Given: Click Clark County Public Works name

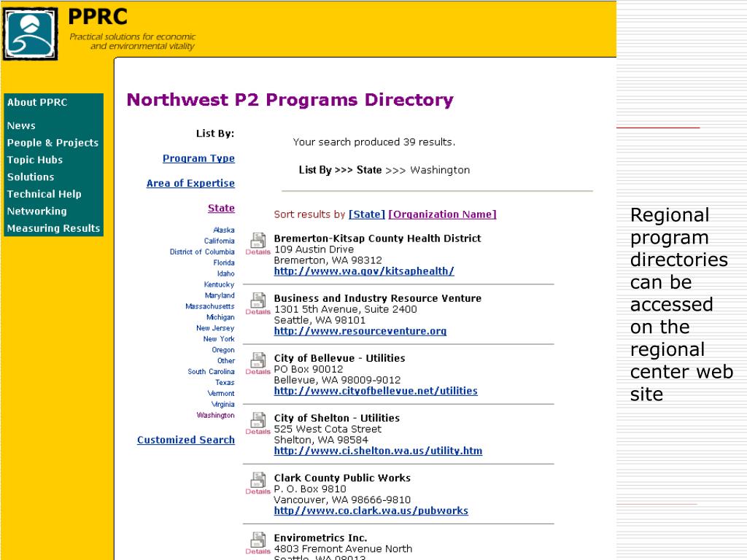Looking at the screenshot, I should click(342, 478).
